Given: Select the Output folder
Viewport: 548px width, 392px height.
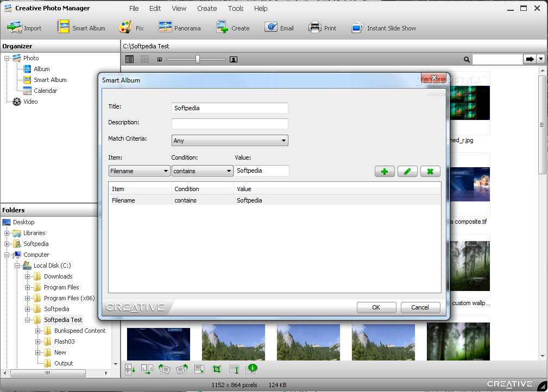Looking at the screenshot, I should [x=64, y=363].
